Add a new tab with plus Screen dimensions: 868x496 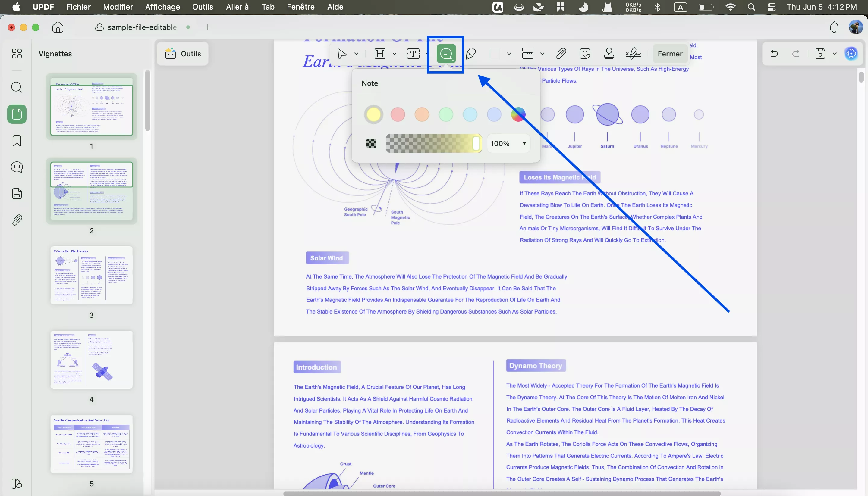tap(207, 27)
